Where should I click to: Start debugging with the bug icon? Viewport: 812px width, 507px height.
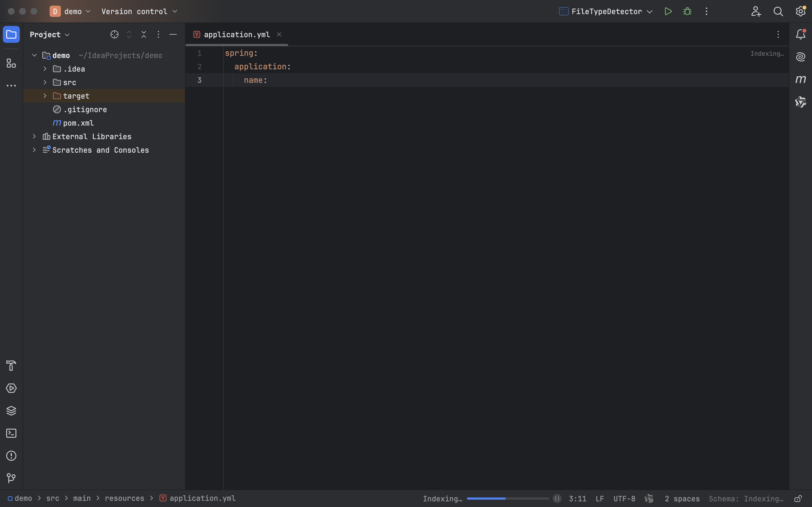tap(687, 11)
